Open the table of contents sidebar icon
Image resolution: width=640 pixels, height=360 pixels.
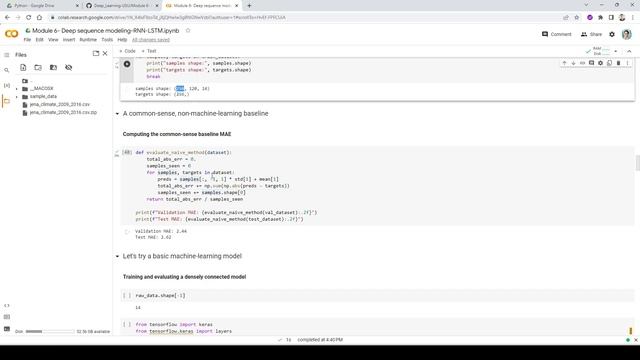pos(7,55)
